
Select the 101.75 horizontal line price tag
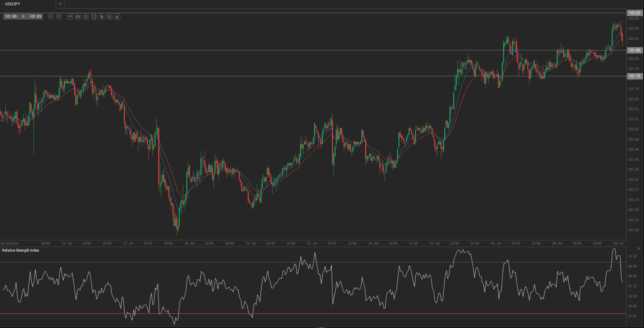tap(634, 76)
